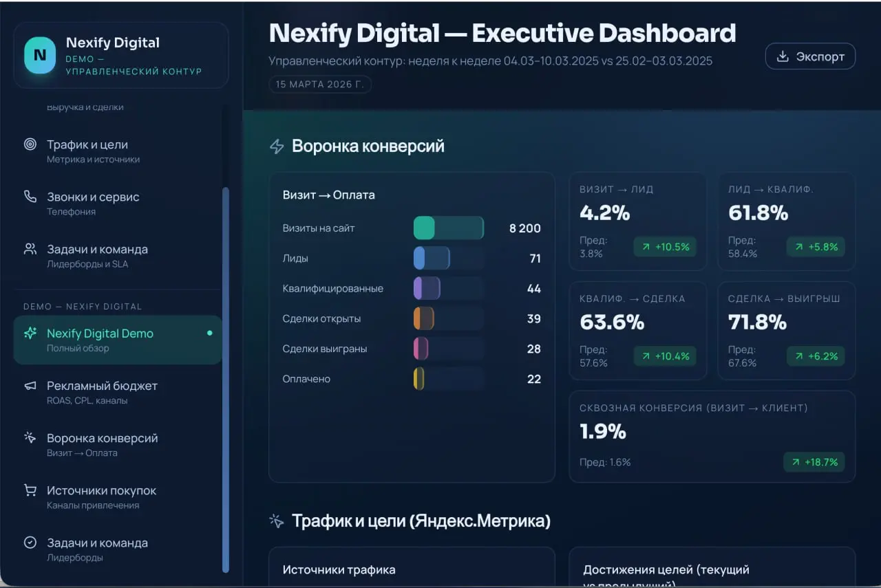Click the orange Сделки открыты funnel bar
Screen dimensions: 881x588
pyautogui.click(x=424, y=318)
